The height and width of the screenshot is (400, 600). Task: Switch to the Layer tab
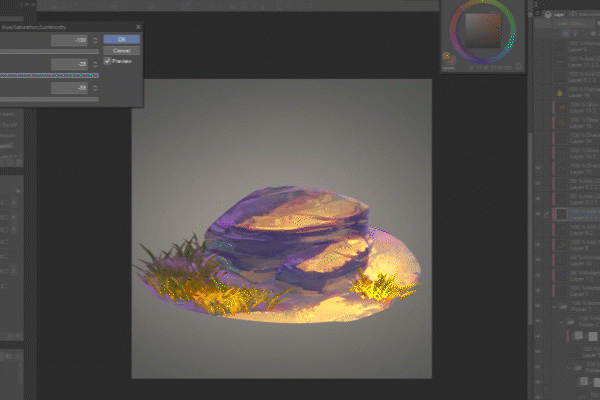click(x=555, y=14)
